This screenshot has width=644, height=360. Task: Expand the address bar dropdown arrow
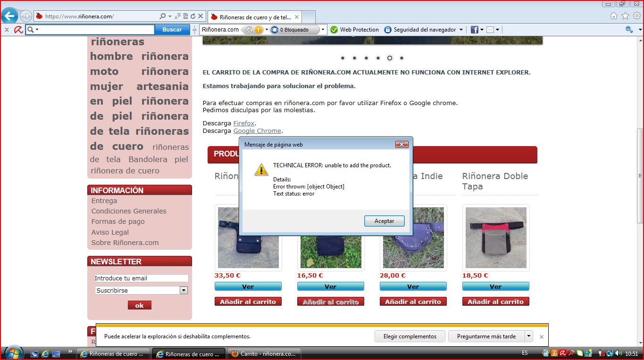pyautogui.click(x=170, y=16)
